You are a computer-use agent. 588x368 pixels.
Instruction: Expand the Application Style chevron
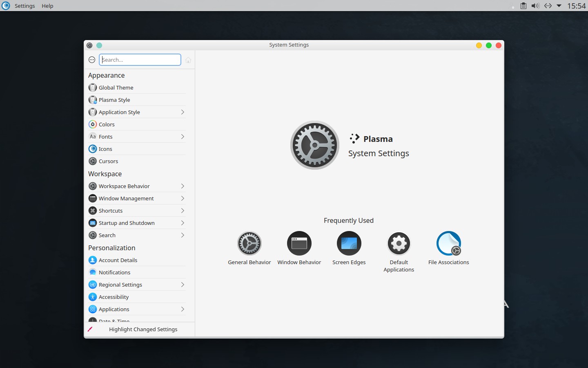tap(183, 112)
